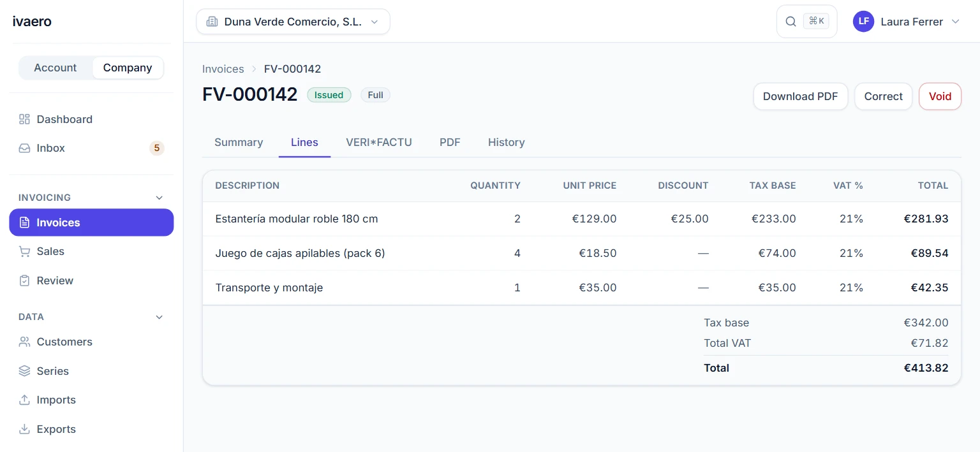Click the Issued status badge

329,95
